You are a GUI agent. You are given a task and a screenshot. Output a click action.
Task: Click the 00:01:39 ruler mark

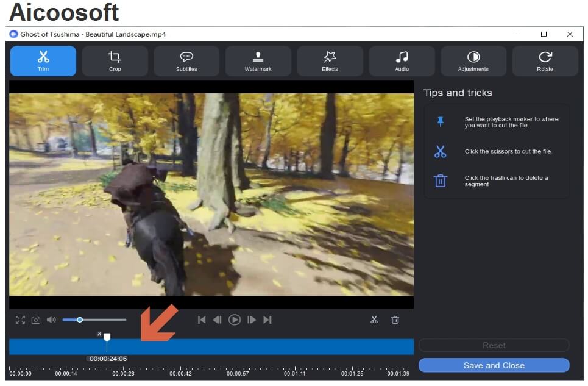[x=398, y=374]
